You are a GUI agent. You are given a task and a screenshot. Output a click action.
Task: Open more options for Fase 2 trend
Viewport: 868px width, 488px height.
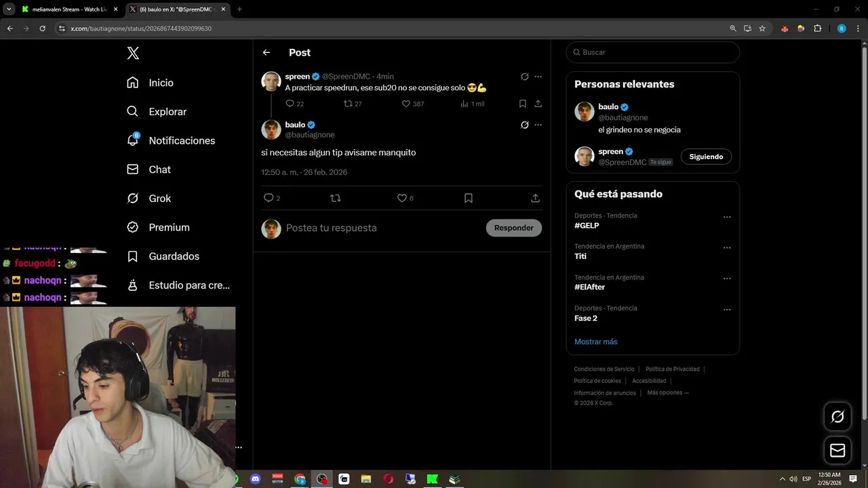[726, 310]
